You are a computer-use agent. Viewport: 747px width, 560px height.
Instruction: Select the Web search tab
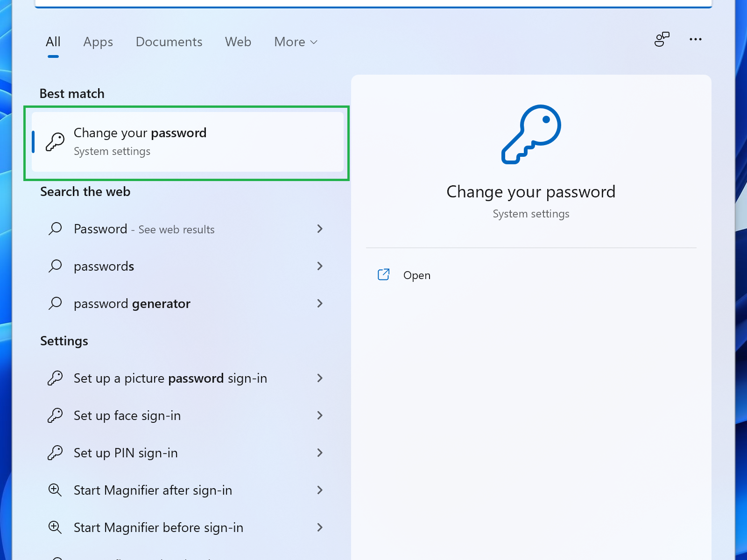coord(238,42)
